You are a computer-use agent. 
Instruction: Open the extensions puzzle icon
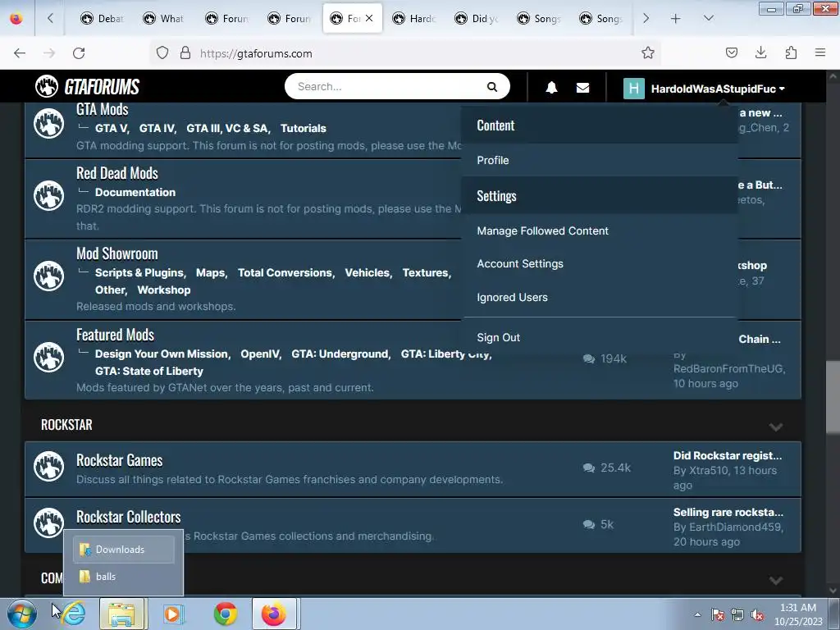coord(791,52)
